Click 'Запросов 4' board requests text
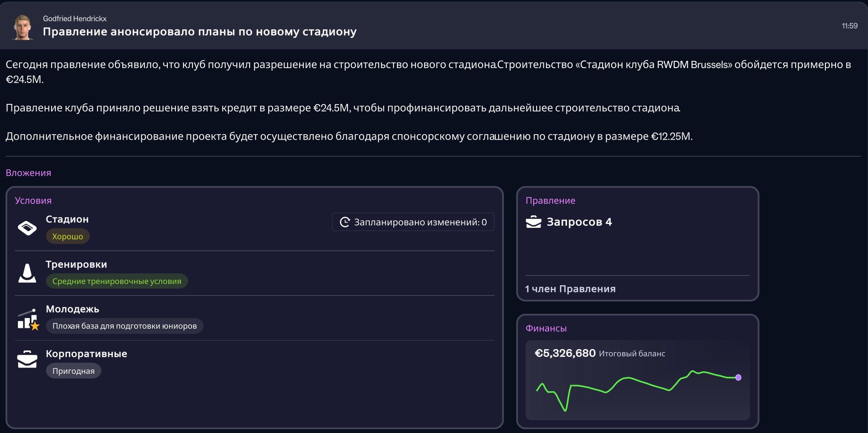The image size is (868, 433). pos(579,222)
